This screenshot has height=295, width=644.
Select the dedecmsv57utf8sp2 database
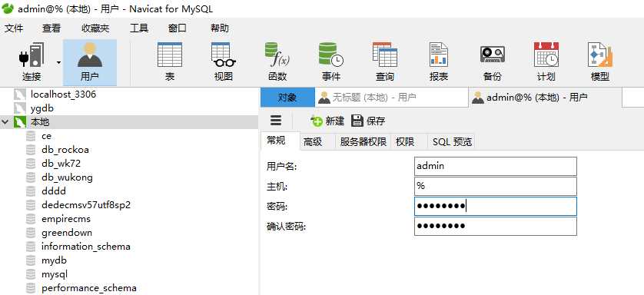[86, 205]
